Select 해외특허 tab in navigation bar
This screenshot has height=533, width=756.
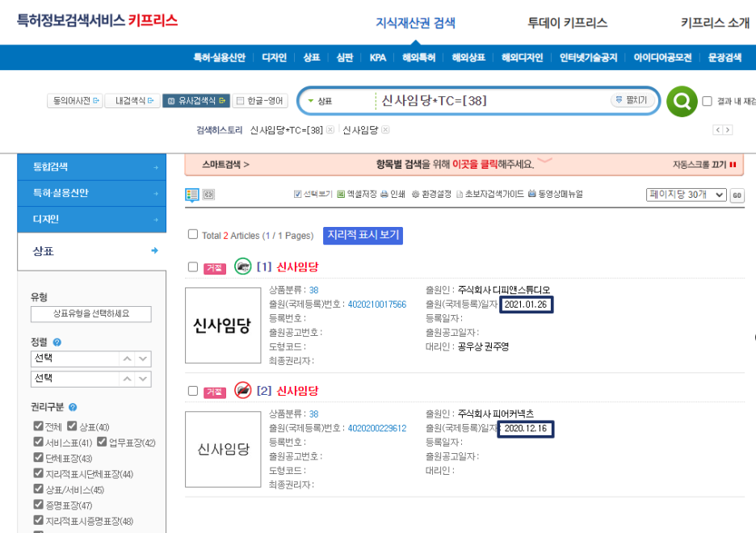(419, 57)
